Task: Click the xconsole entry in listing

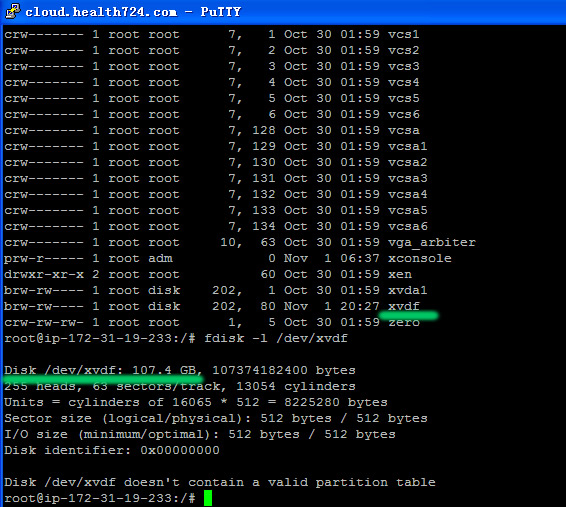Action: pos(420,258)
